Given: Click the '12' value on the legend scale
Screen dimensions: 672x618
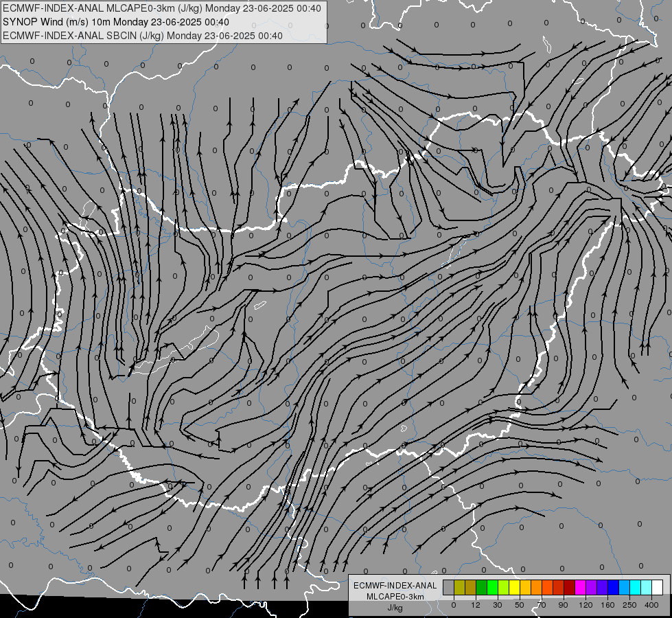Looking at the screenshot, I should [476, 605].
